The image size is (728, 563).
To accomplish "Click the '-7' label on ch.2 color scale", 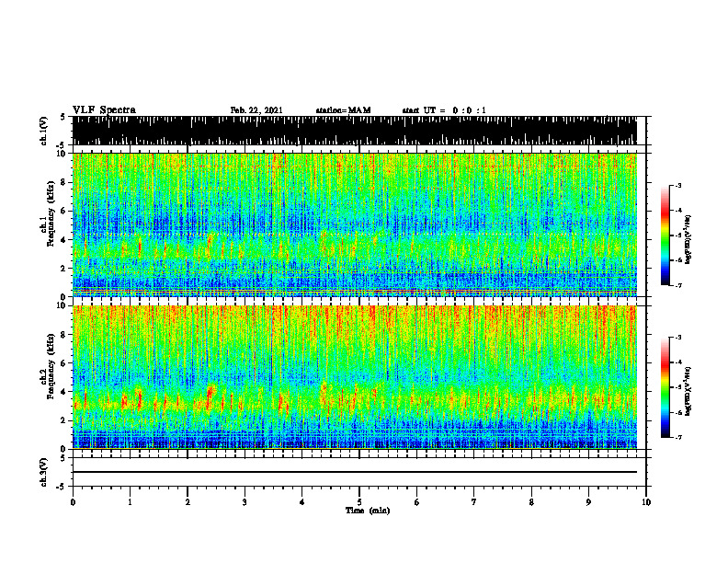I will 677,437.
